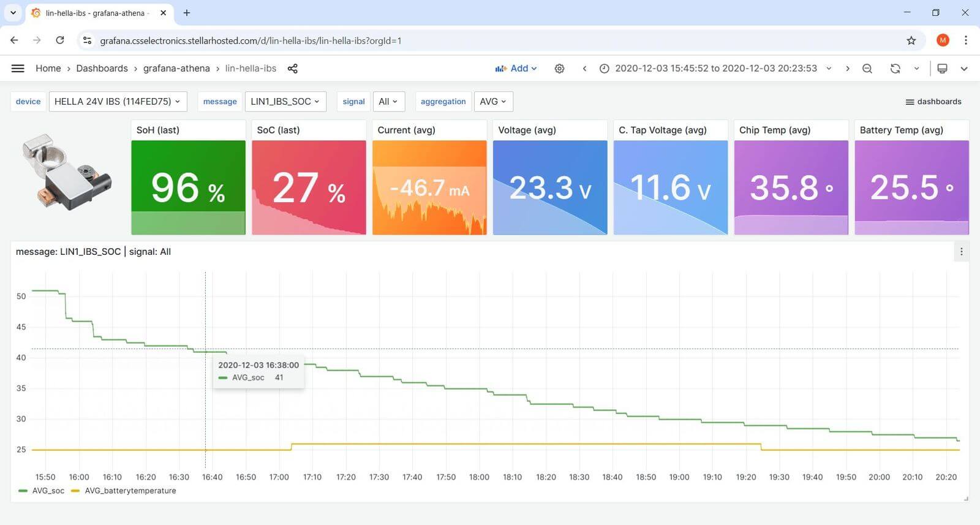The width and height of the screenshot is (980, 525).
Task: Click the Chip Temp (avg) panel title
Action: click(775, 130)
